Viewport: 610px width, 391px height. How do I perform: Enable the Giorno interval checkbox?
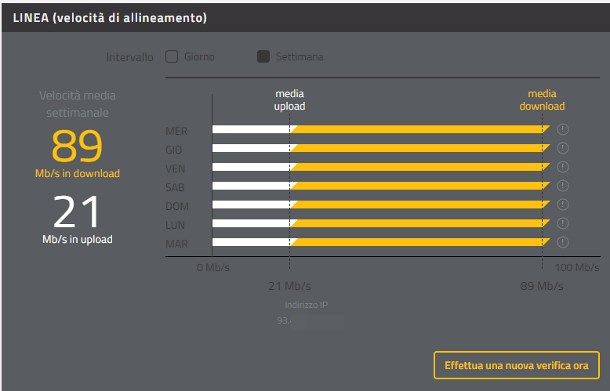(x=172, y=56)
